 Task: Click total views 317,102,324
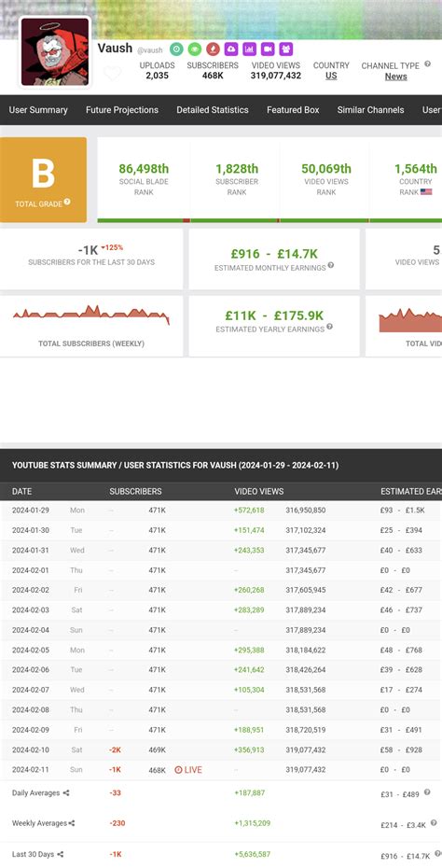(x=305, y=530)
